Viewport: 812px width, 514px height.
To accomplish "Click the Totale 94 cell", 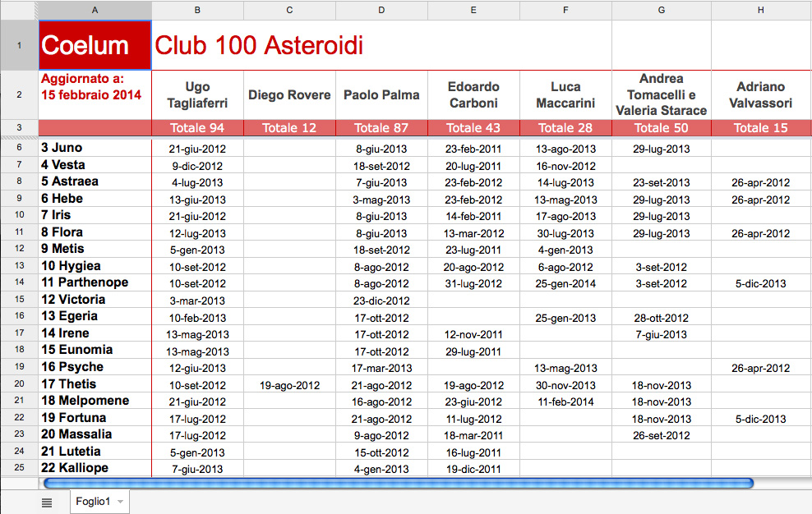I will click(197, 128).
